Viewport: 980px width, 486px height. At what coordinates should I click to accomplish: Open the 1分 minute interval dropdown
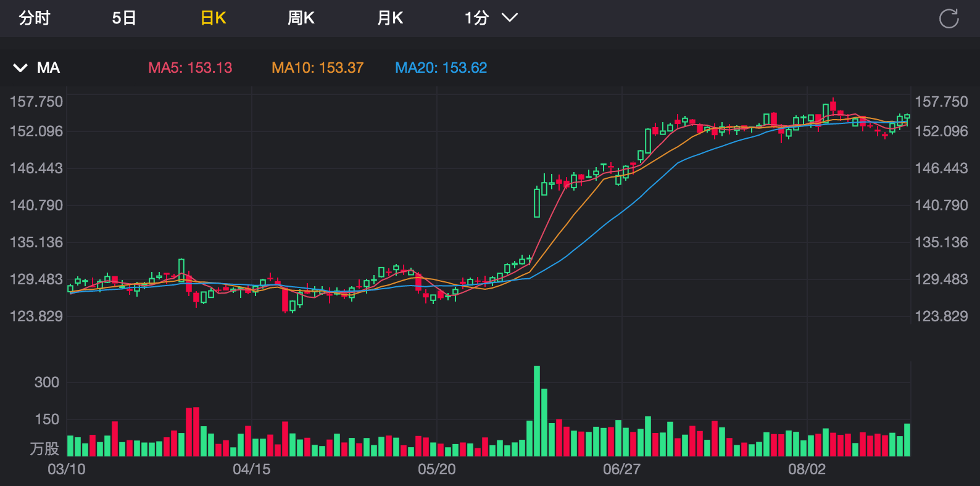point(491,19)
